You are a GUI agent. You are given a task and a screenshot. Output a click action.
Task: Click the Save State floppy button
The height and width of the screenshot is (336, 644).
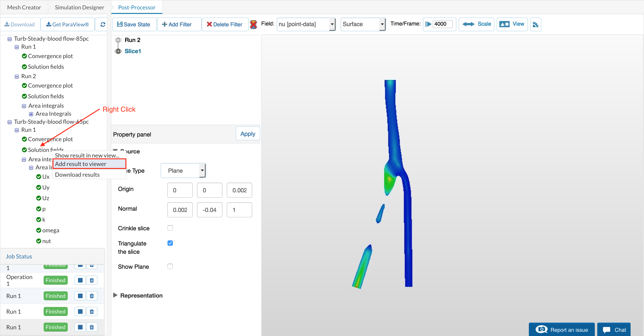pos(134,24)
